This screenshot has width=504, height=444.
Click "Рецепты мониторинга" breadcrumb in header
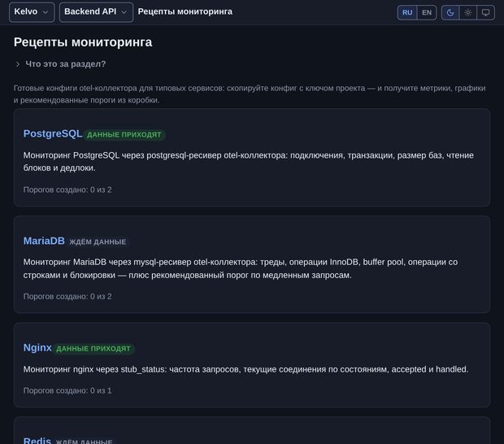pyautogui.click(x=185, y=11)
